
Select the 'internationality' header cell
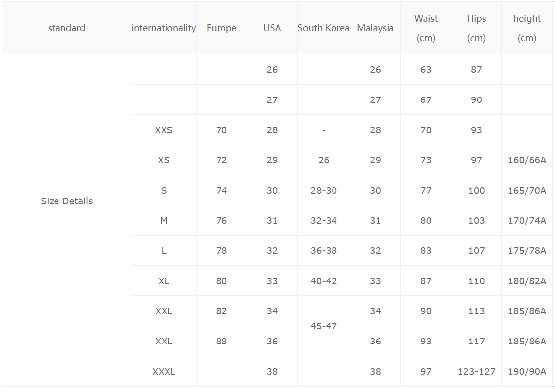tap(164, 28)
